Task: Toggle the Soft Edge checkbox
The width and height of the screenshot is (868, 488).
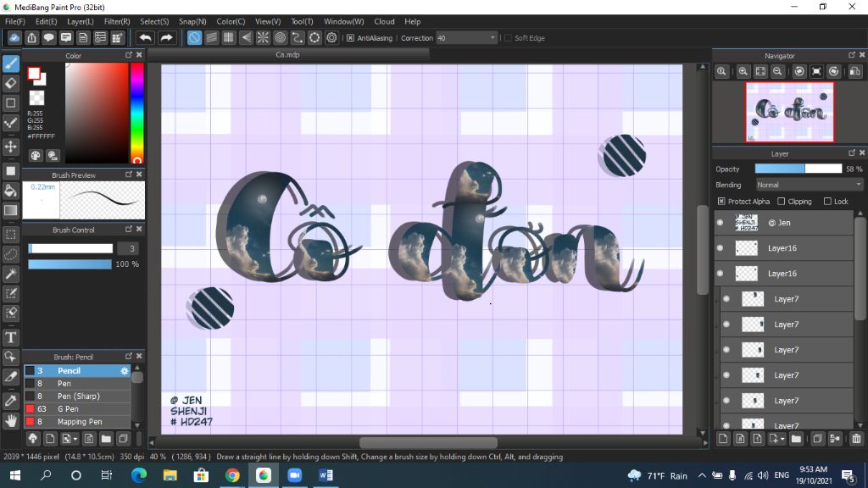Action: [x=508, y=38]
